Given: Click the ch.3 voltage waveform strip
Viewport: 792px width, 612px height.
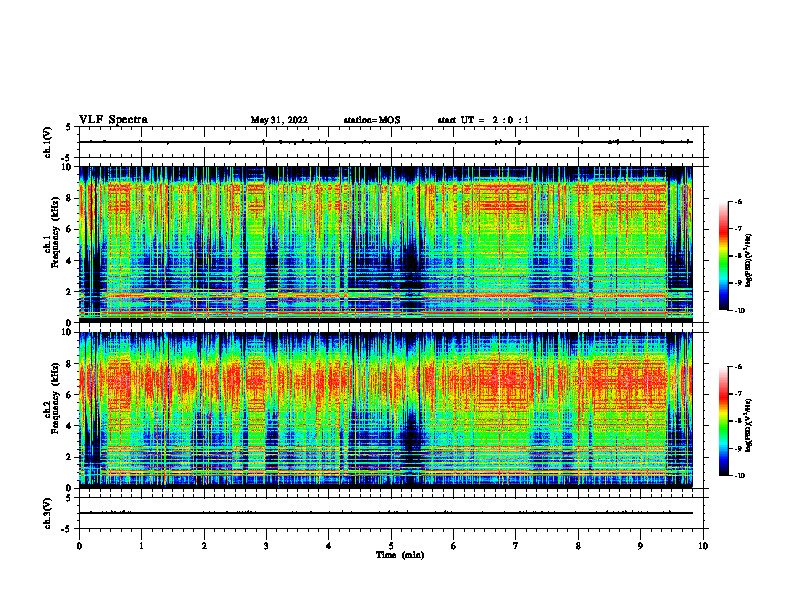Looking at the screenshot, I should (391, 513).
